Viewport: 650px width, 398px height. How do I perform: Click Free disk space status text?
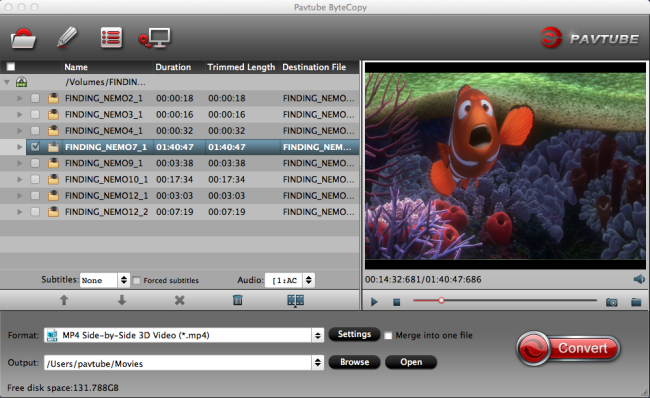click(x=63, y=388)
